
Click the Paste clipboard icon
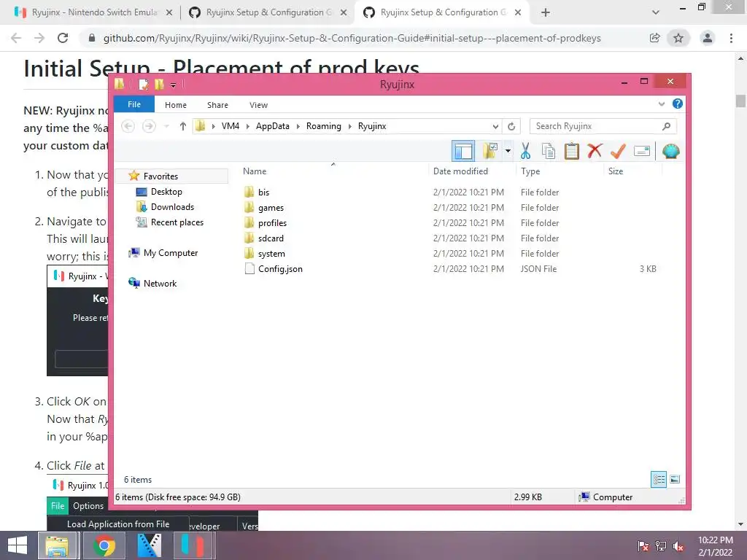[571, 152]
